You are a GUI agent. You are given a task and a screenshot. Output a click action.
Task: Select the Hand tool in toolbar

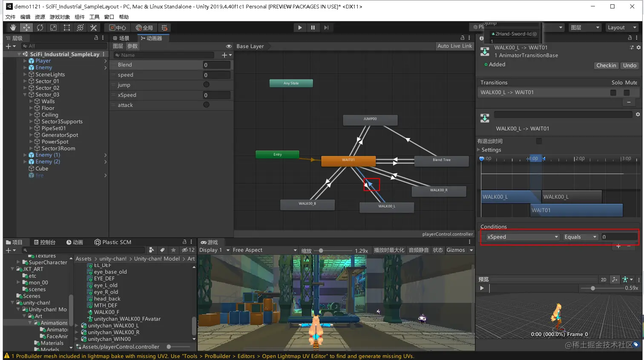click(13, 28)
